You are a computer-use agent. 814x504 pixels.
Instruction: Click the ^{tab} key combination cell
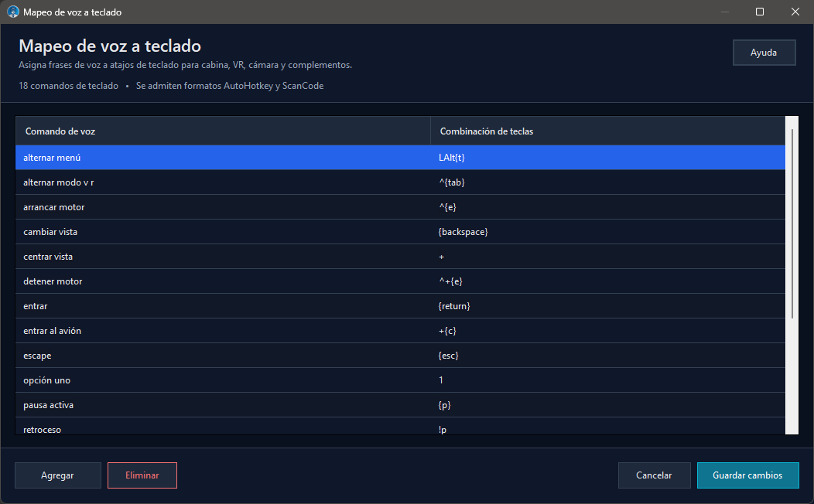[608, 182]
